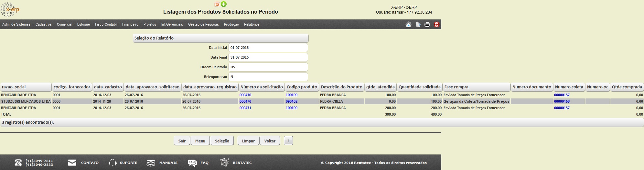644x170 pixels.
Task: Open the Comercial menu
Action: click(65, 24)
